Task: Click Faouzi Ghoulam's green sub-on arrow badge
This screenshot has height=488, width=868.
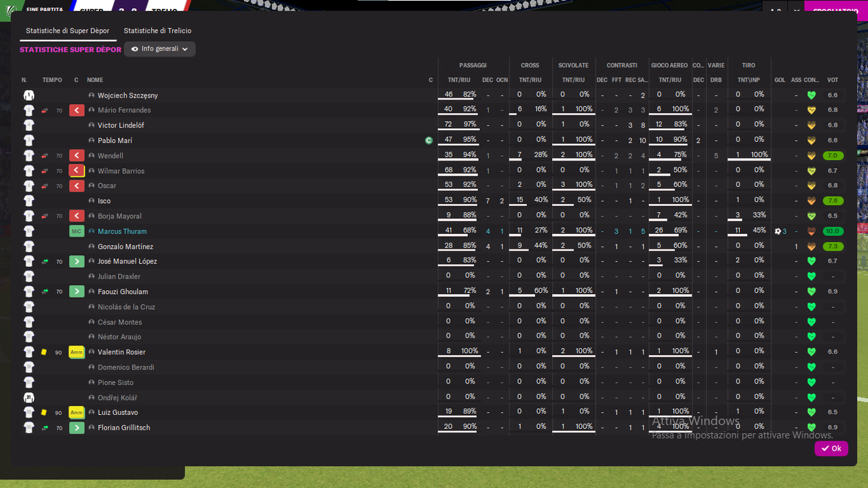Action: 77,291
